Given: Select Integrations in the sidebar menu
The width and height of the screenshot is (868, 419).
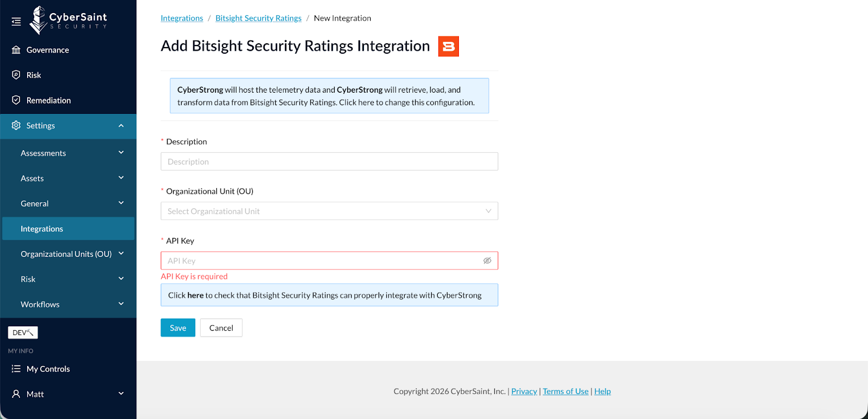Looking at the screenshot, I should click(x=42, y=229).
